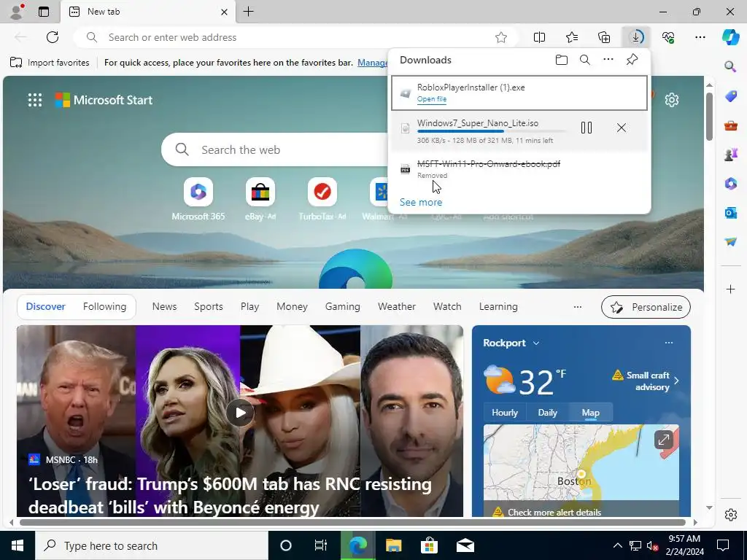
Task: Click the address bar search field
Action: point(295,37)
